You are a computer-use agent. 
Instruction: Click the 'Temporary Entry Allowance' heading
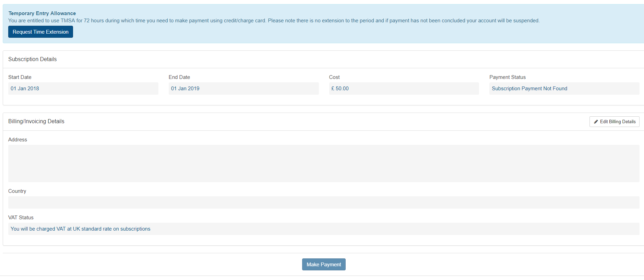click(42, 13)
